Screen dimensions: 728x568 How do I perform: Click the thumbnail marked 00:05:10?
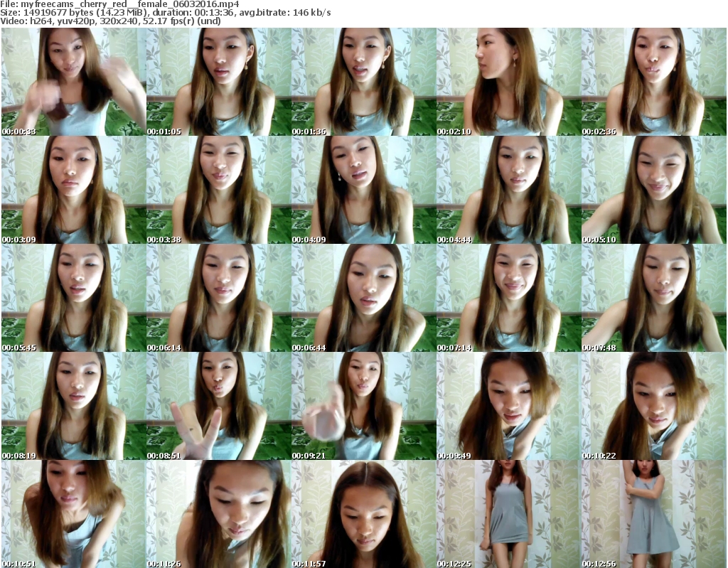click(x=653, y=190)
